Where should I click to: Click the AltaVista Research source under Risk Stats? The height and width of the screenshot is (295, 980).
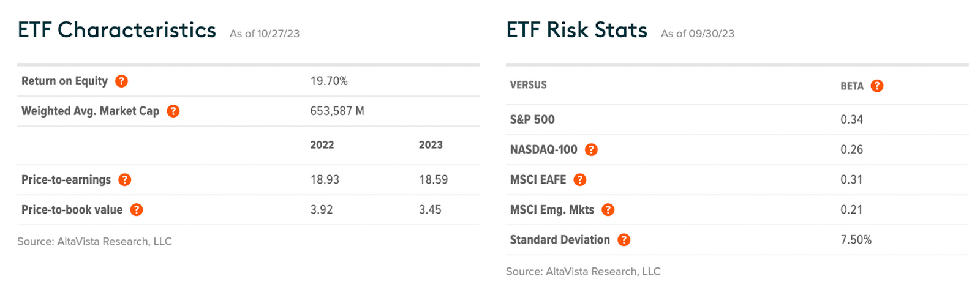pyautogui.click(x=583, y=271)
